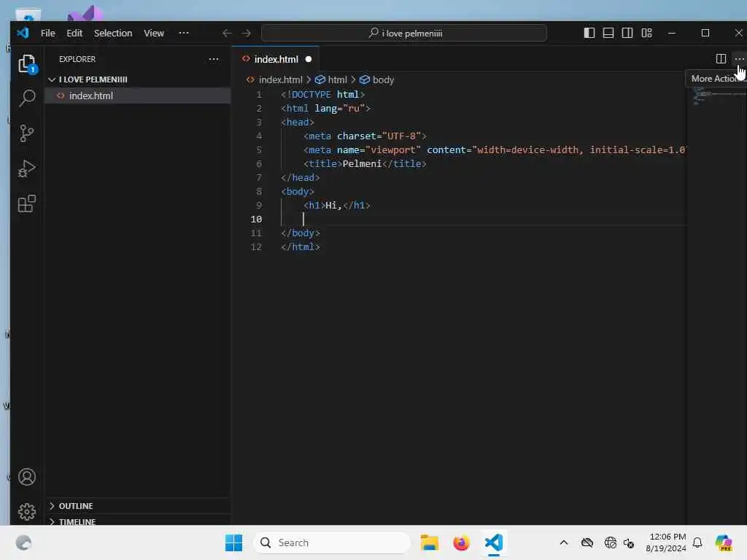Open the overflow menu ellipsis after View
Screen dimensions: 747x560
click(x=183, y=33)
